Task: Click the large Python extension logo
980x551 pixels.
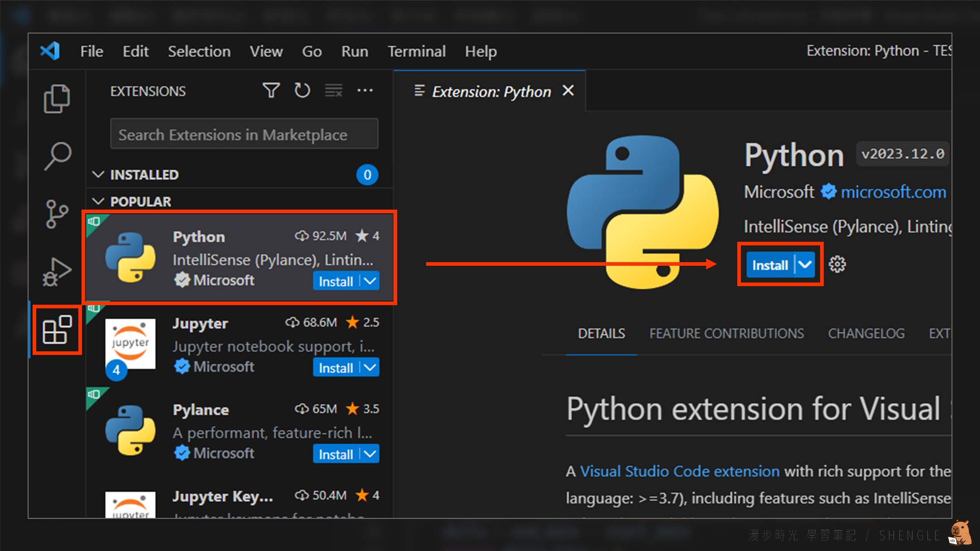Action: [x=642, y=212]
